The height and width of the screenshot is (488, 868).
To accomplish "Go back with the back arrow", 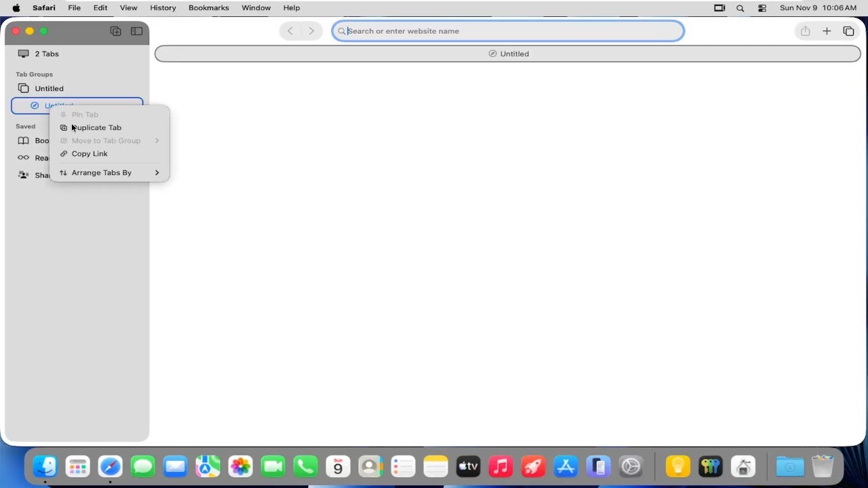I will tap(290, 31).
